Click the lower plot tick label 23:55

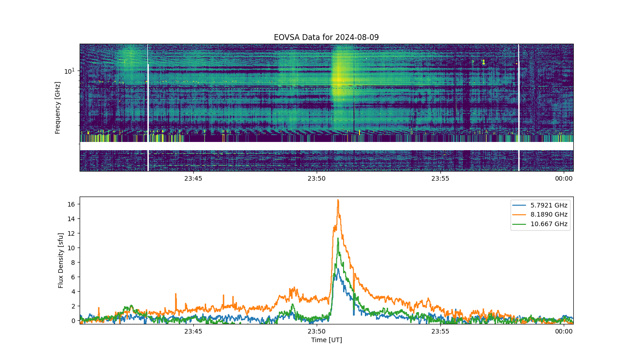coord(440,331)
